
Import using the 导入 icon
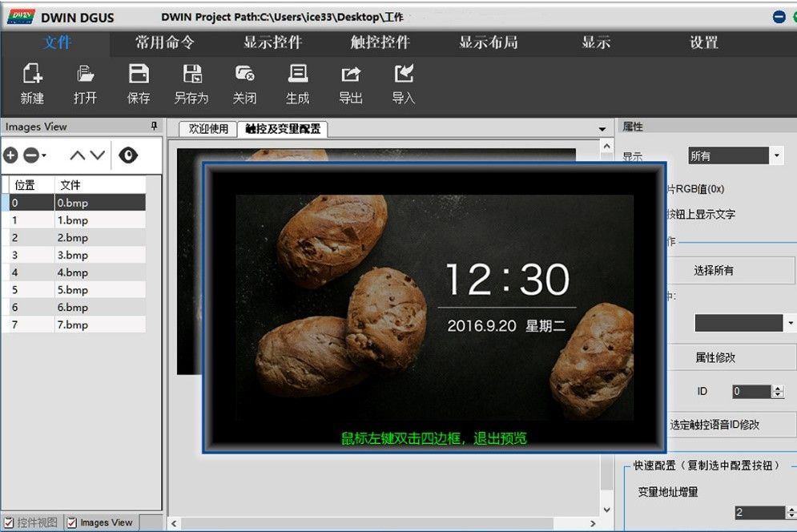point(404,74)
